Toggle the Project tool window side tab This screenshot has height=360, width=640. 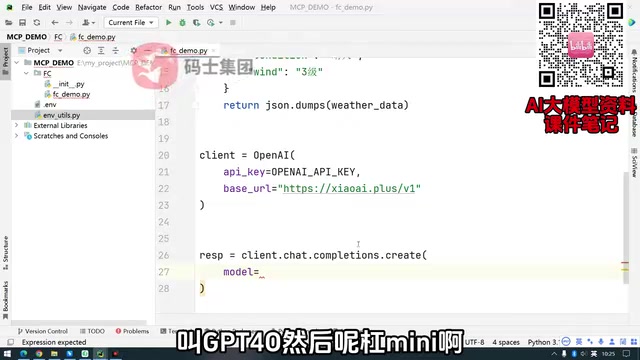[5, 61]
